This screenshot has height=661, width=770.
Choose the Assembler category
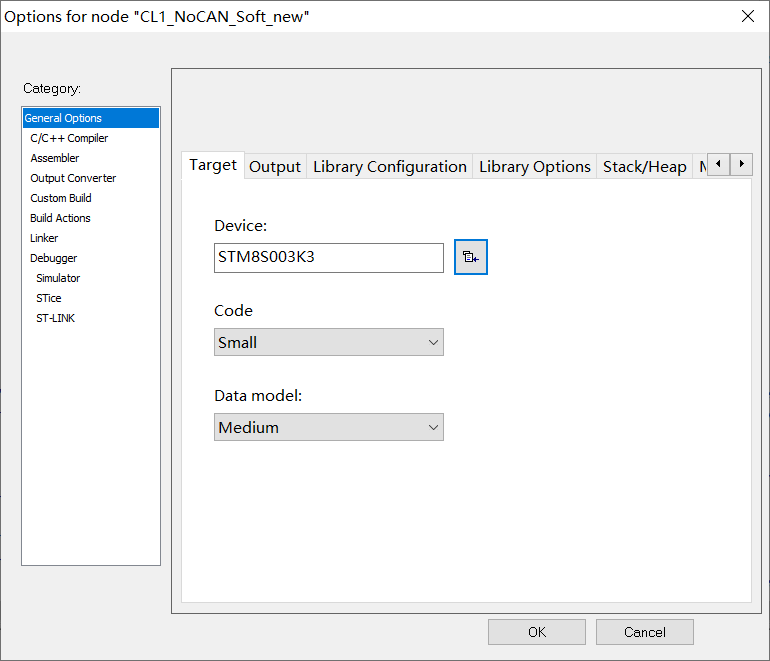coord(55,158)
